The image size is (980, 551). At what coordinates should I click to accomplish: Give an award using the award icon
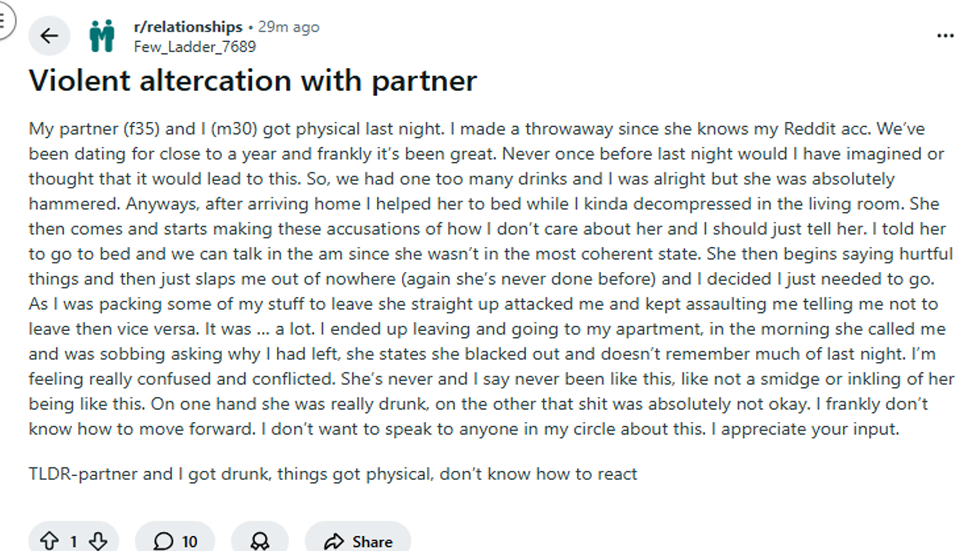(x=260, y=541)
